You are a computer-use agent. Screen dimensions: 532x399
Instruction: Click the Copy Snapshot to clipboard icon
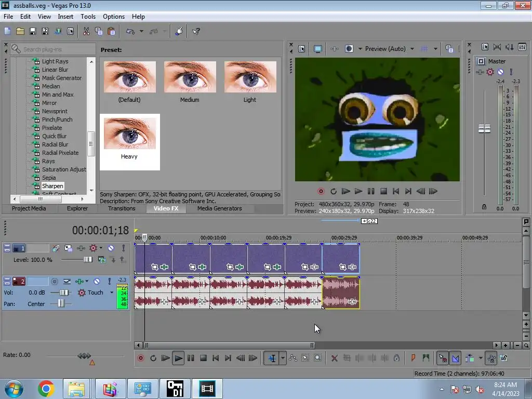click(x=449, y=49)
